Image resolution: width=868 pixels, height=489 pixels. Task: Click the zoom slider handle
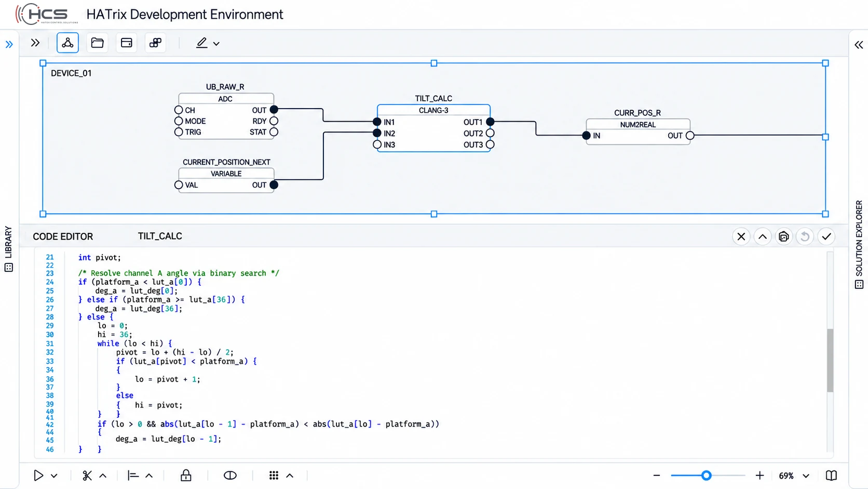(706, 475)
